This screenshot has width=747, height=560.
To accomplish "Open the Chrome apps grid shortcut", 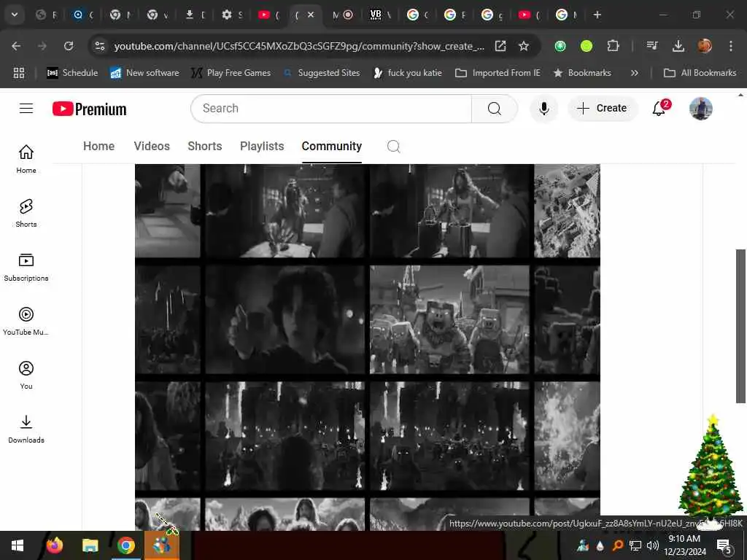I will tap(18, 73).
